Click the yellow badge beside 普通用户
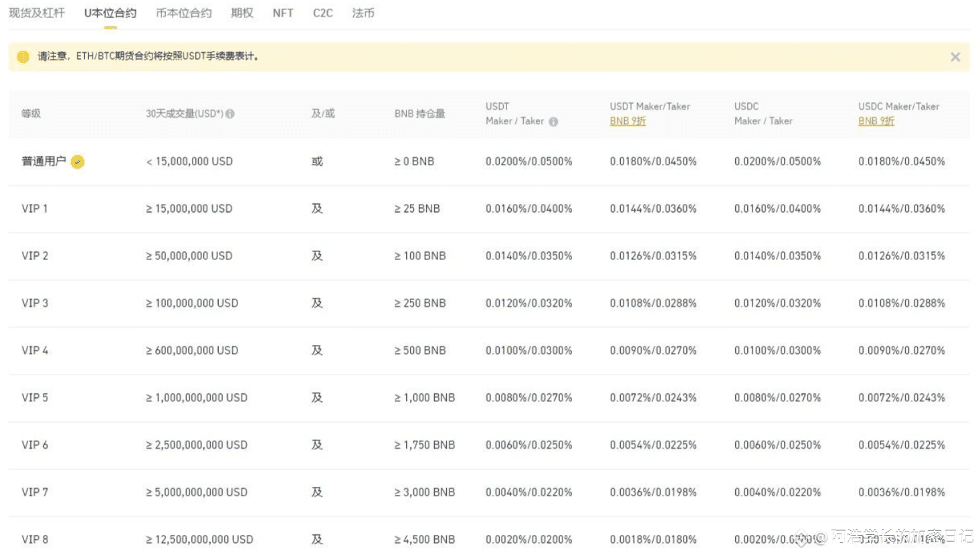The height and width of the screenshot is (555, 980). pyautogui.click(x=78, y=162)
